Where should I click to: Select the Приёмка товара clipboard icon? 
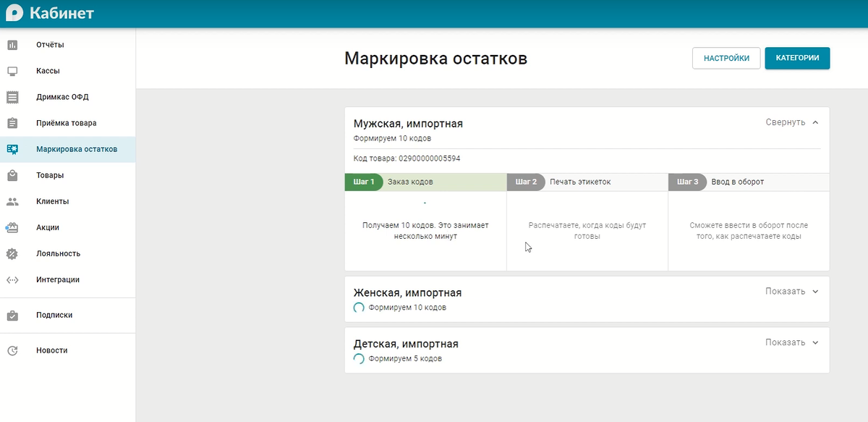(x=12, y=122)
